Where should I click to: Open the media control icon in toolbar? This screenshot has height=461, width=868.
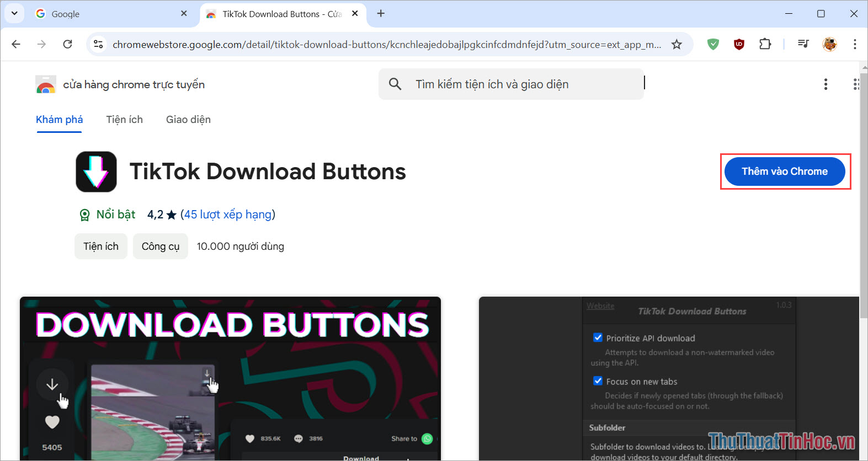pyautogui.click(x=803, y=44)
